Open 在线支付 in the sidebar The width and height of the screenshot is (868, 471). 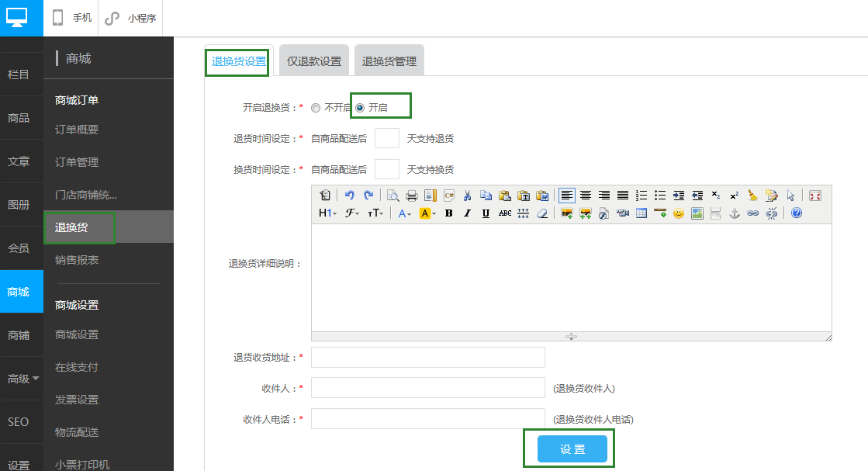pyautogui.click(x=76, y=367)
